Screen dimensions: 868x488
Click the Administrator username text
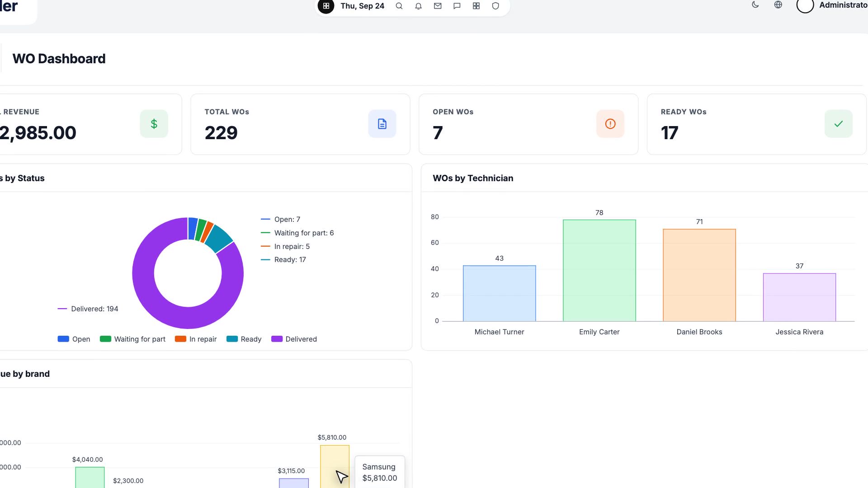click(843, 5)
